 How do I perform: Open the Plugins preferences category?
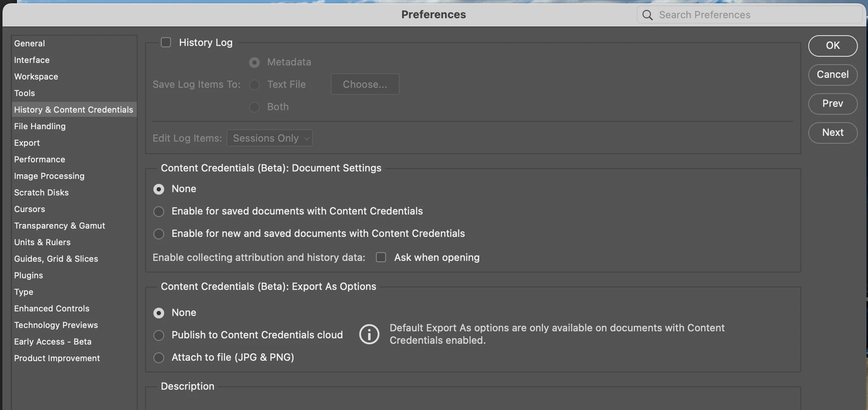[74, 275]
